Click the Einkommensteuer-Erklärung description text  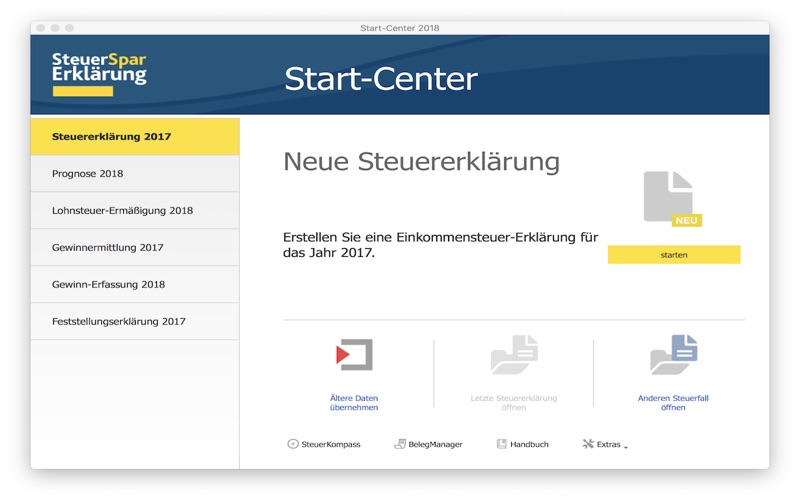coord(440,244)
